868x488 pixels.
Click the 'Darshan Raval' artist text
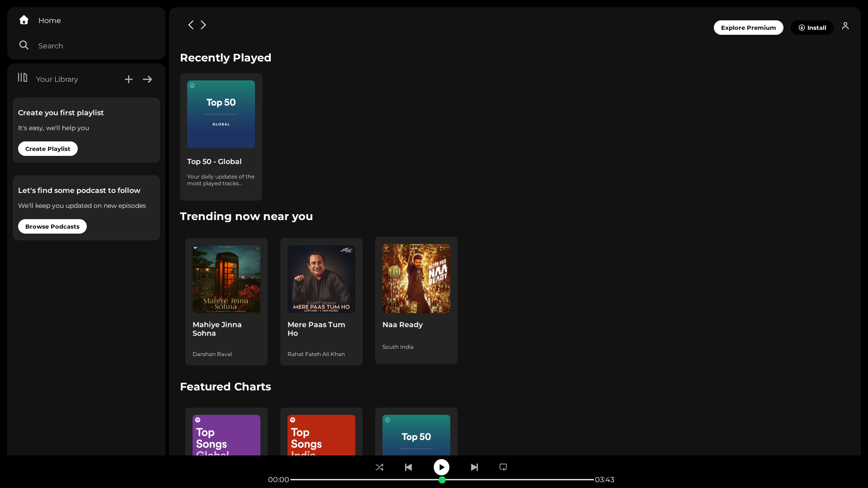click(212, 354)
